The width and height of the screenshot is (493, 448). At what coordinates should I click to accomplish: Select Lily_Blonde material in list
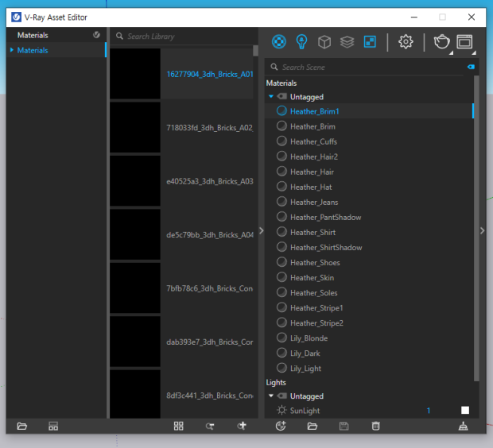pyautogui.click(x=309, y=338)
